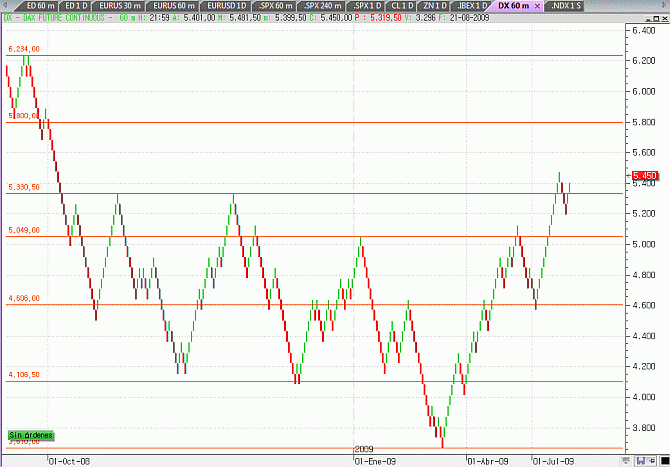This screenshot has width=670, height=467.
Task: Click the Sin órdenes status label
Action: click(31, 435)
